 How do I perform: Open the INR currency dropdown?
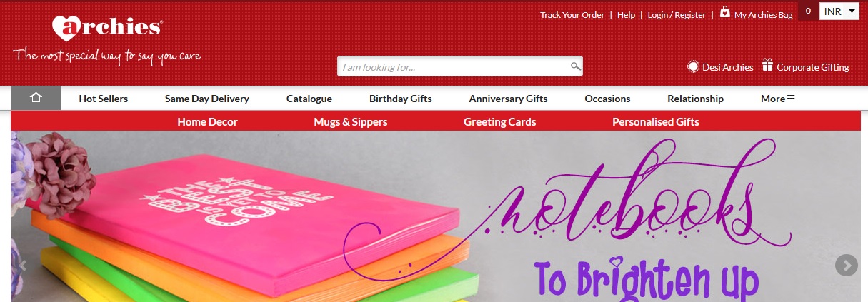click(839, 11)
